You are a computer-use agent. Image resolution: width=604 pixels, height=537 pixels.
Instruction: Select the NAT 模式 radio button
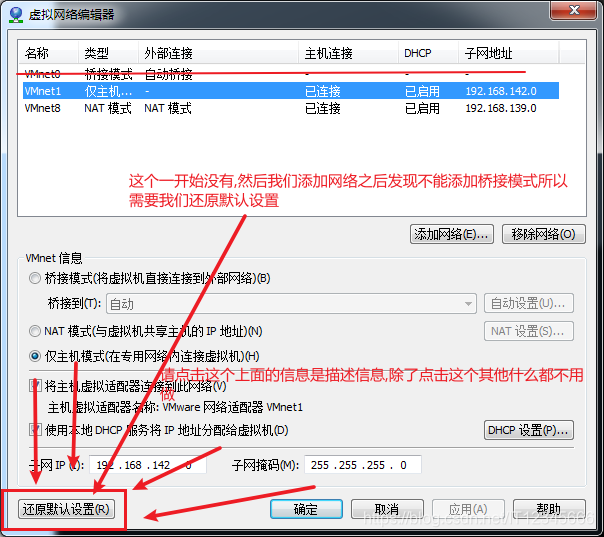click(x=35, y=331)
